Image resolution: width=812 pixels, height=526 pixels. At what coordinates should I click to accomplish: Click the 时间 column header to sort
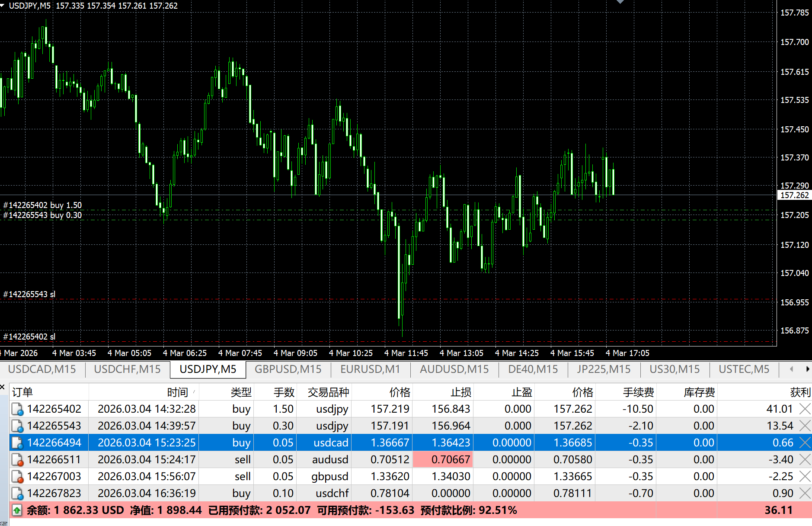pos(177,392)
